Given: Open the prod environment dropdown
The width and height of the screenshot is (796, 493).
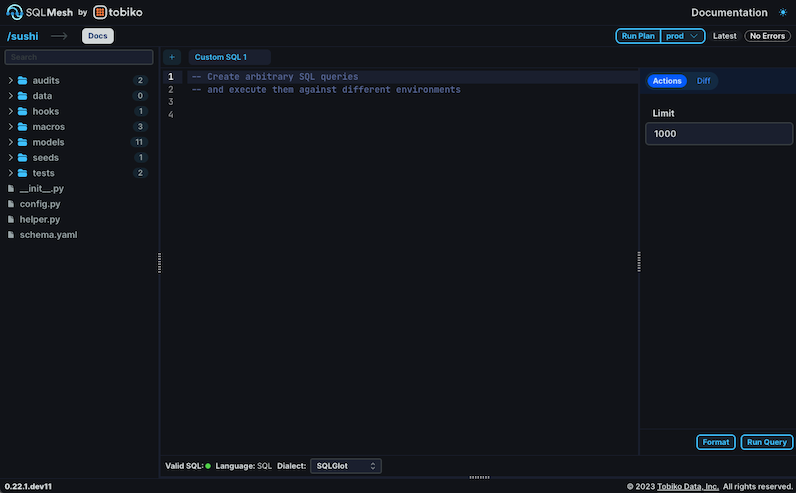Looking at the screenshot, I should tap(682, 36).
